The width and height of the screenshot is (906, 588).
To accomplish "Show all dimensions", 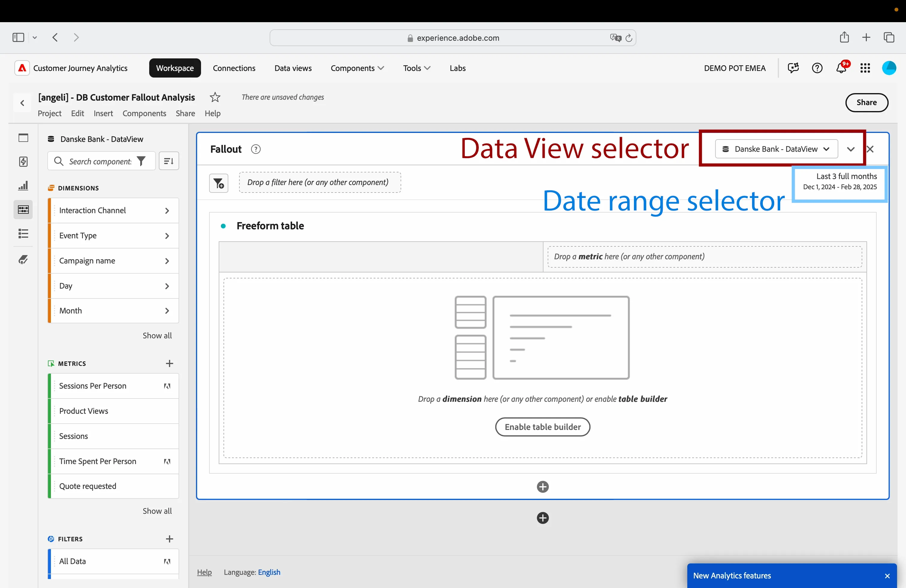I will (157, 336).
